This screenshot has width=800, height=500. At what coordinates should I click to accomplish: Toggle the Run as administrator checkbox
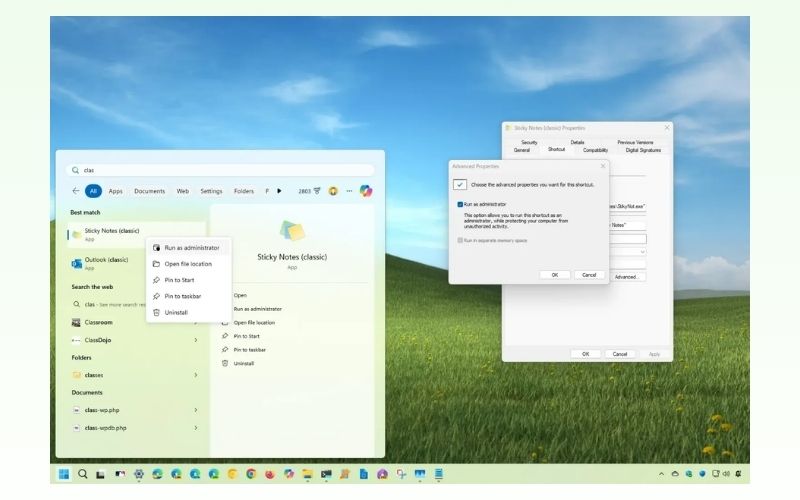click(x=460, y=205)
